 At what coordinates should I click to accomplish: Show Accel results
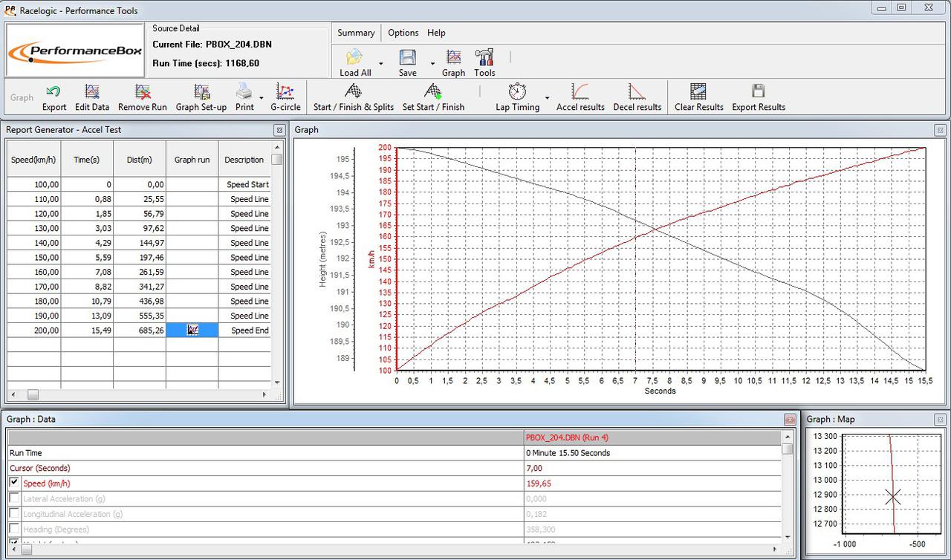tap(580, 97)
